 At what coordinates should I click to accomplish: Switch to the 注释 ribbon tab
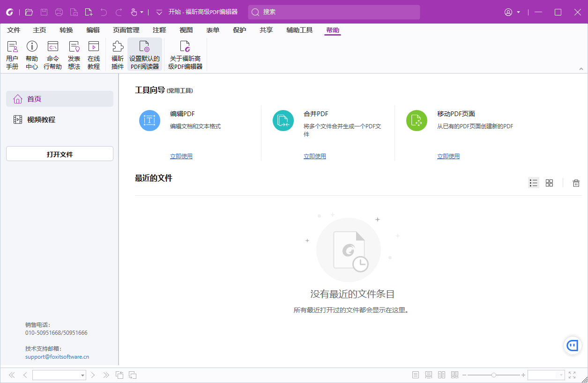pyautogui.click(x=159, y=30)
